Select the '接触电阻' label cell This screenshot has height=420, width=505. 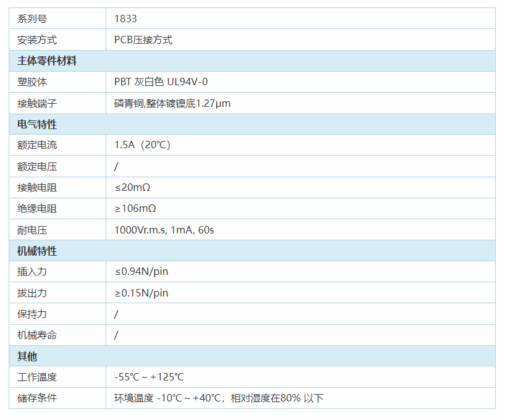pos(57,188)
